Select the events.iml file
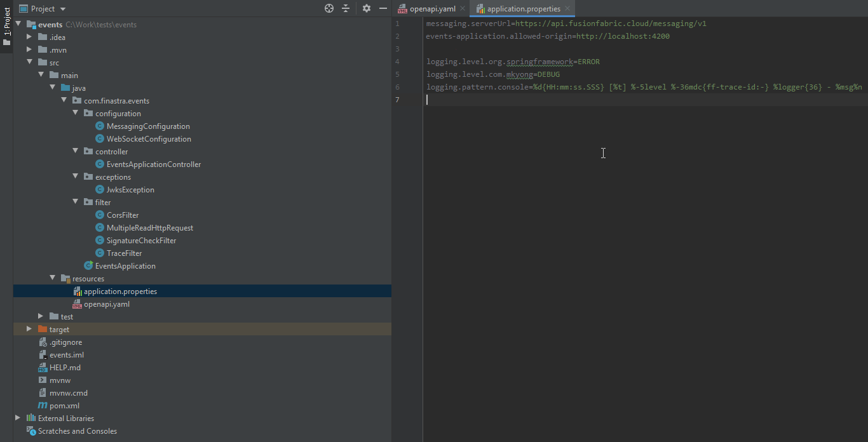 pyautogui.click(x=67, y=355)
